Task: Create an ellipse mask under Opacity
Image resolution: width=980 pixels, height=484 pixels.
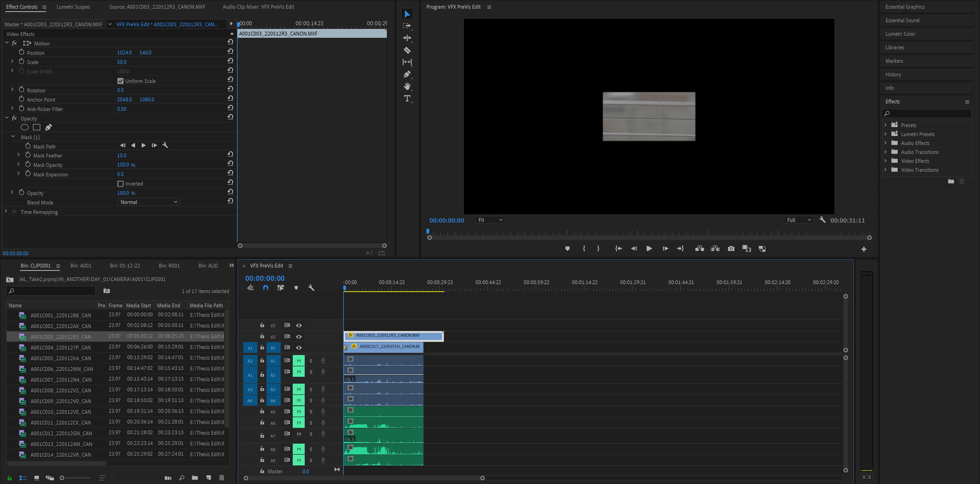Action: click(x=24, y=127)
